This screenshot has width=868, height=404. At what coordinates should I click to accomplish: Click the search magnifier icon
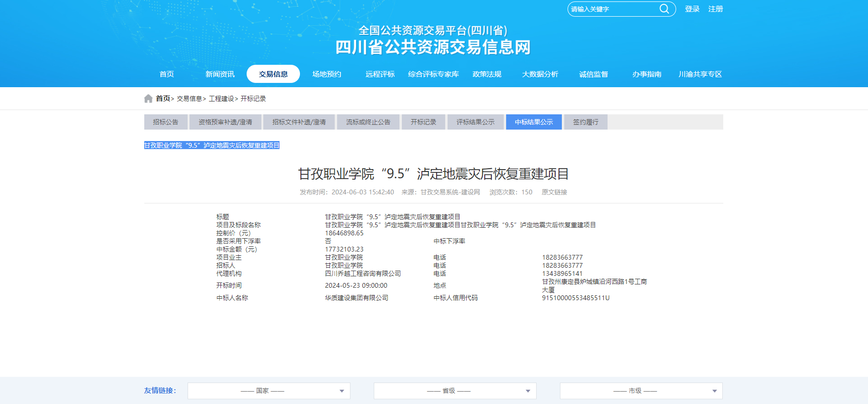[x=664, y=9]
